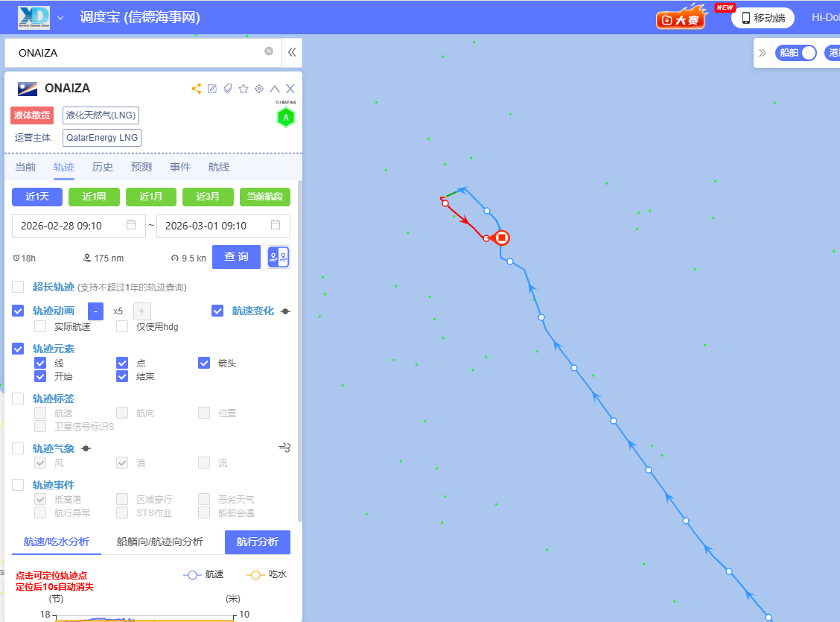840x622 pixels.
Task: Collapse the left search panel with double chevron
Action: coord(292,52)
